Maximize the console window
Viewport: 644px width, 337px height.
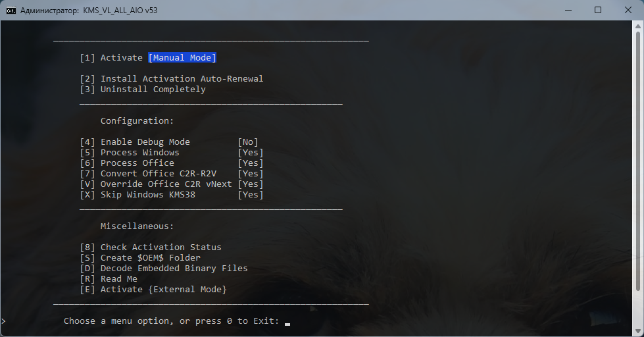coord(598,11)
